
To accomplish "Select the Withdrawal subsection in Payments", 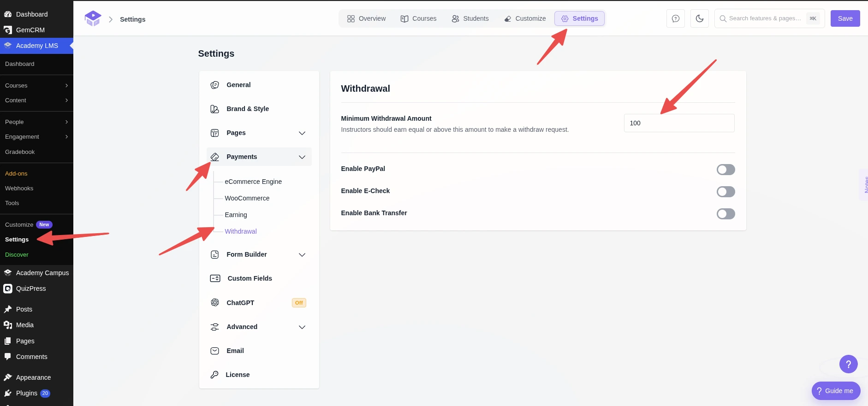I will point(241,231).
